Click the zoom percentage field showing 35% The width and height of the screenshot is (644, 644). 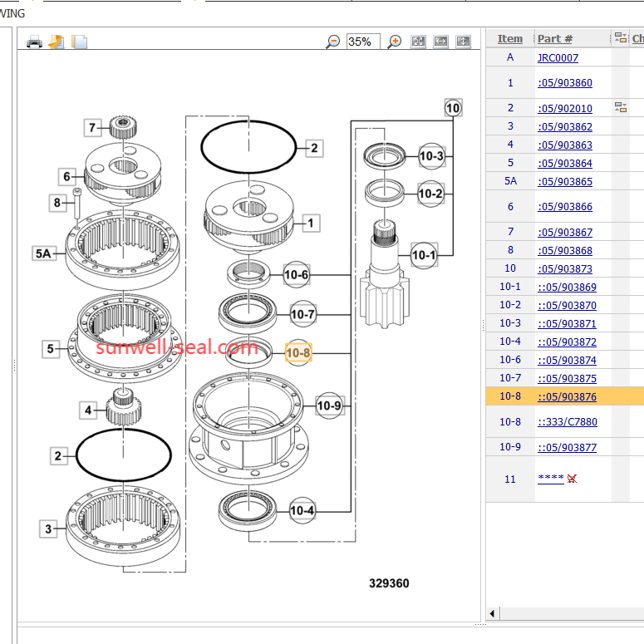point(362,42)
